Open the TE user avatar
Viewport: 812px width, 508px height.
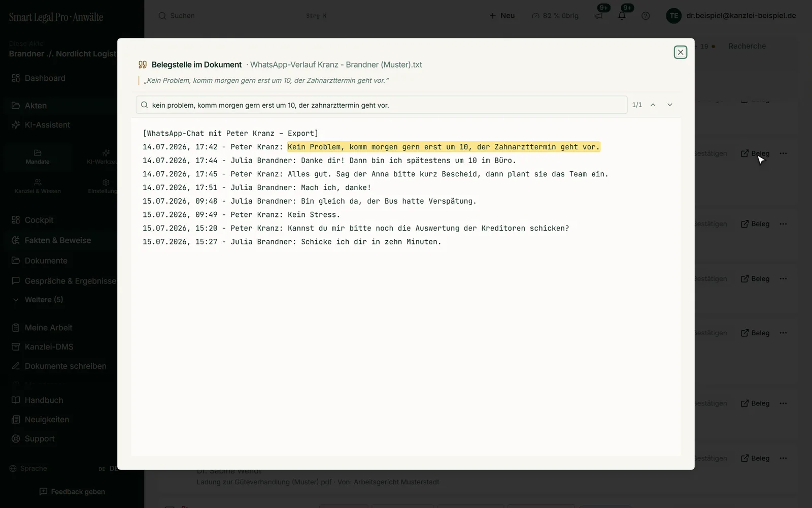click(673, 16)
